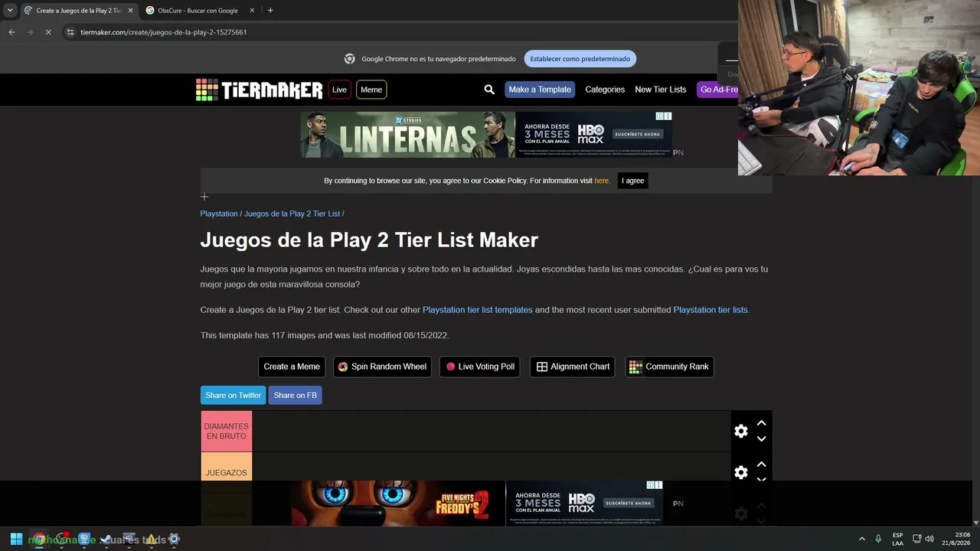Image resolution: width=980 pixels, height=551 pixels.
Task: Close the ObsCure Google search tab
Action: (x=252, y=11)
